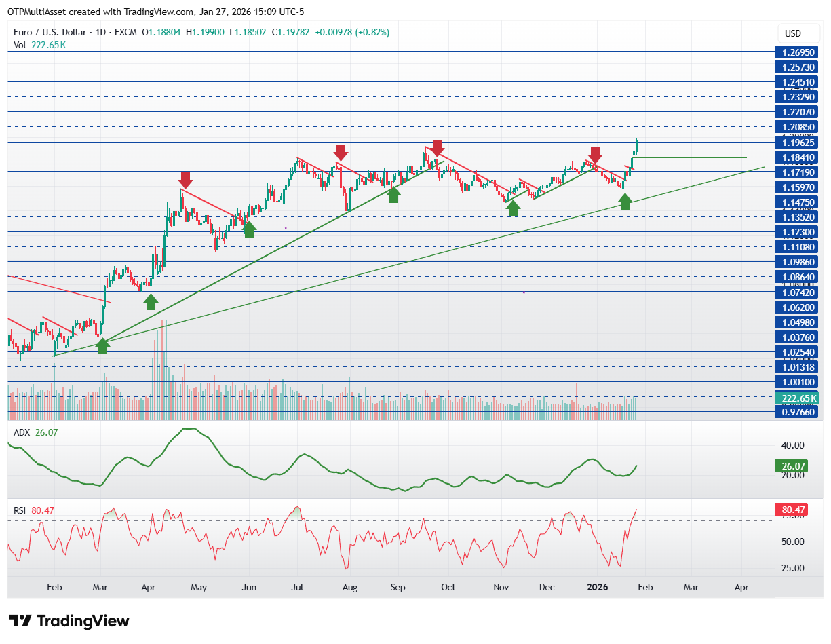Select the red down arrow above late-December high

pos(595,155)
